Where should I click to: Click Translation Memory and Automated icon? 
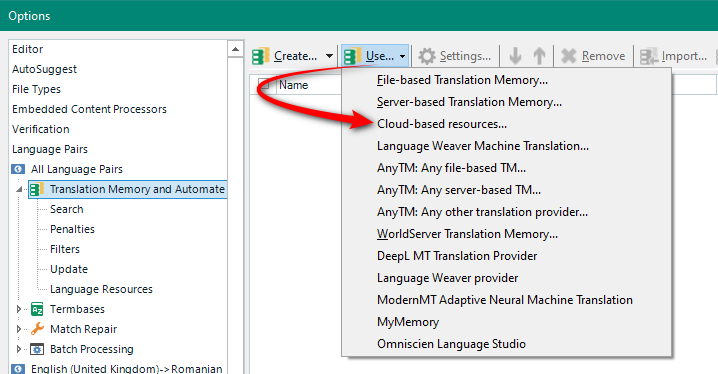point(37,189)
